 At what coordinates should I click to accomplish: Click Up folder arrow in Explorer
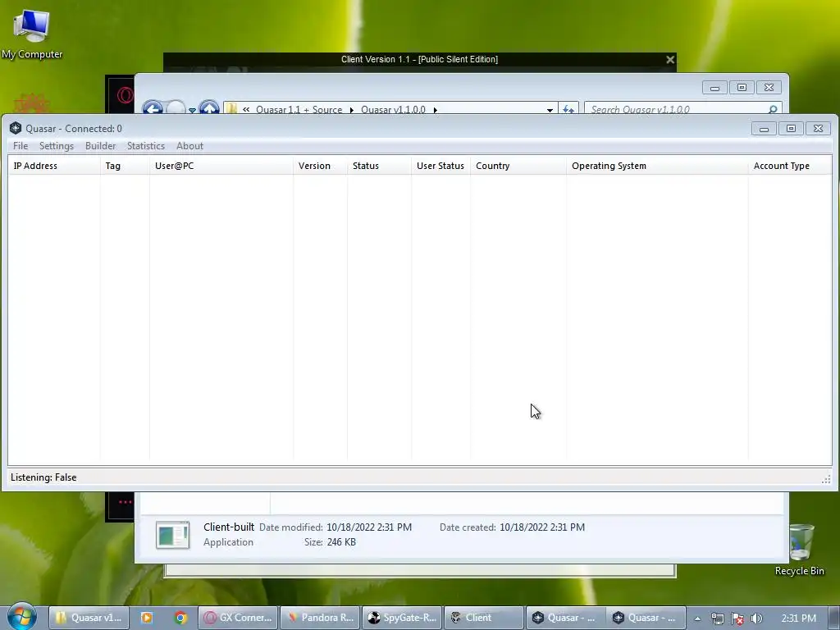point(209,109)
